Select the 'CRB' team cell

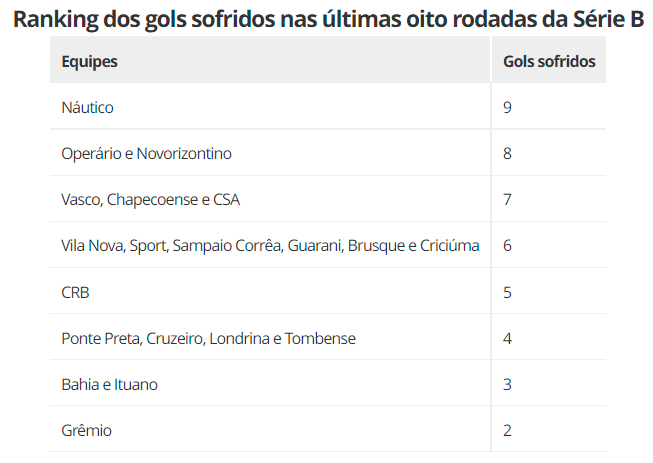pos(76,292)
